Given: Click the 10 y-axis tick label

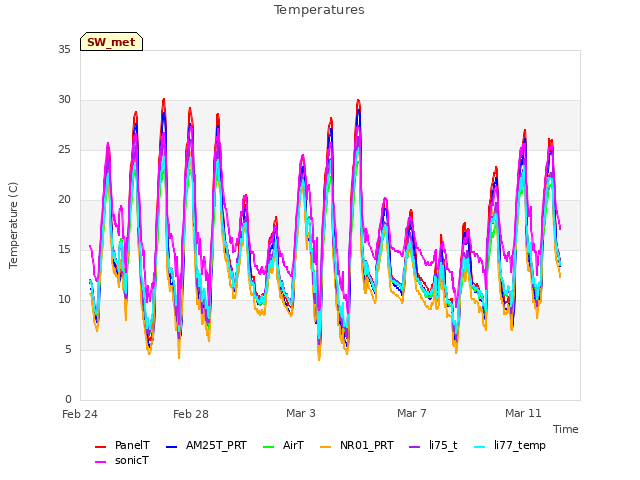Looking at the screenshot, I should 64,300.
